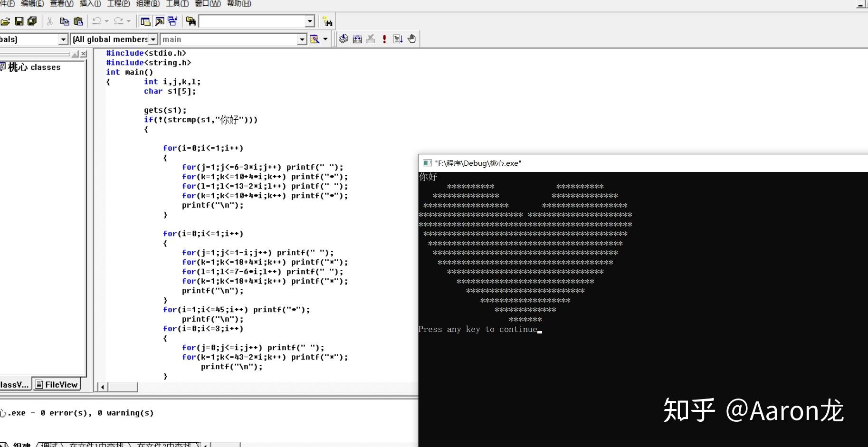Click the Save All icon
Viewport: 868px width, 447px height.
32,21
